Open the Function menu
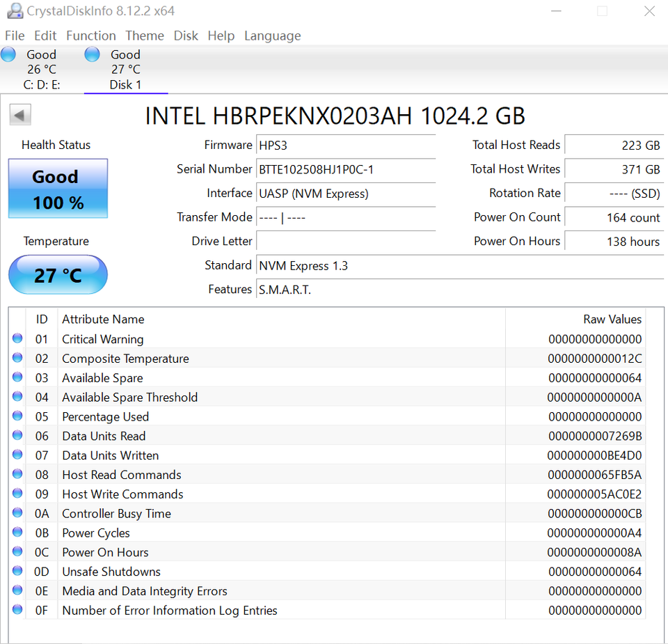The width and height of the screenshot is (668, 644). [91, 36]
